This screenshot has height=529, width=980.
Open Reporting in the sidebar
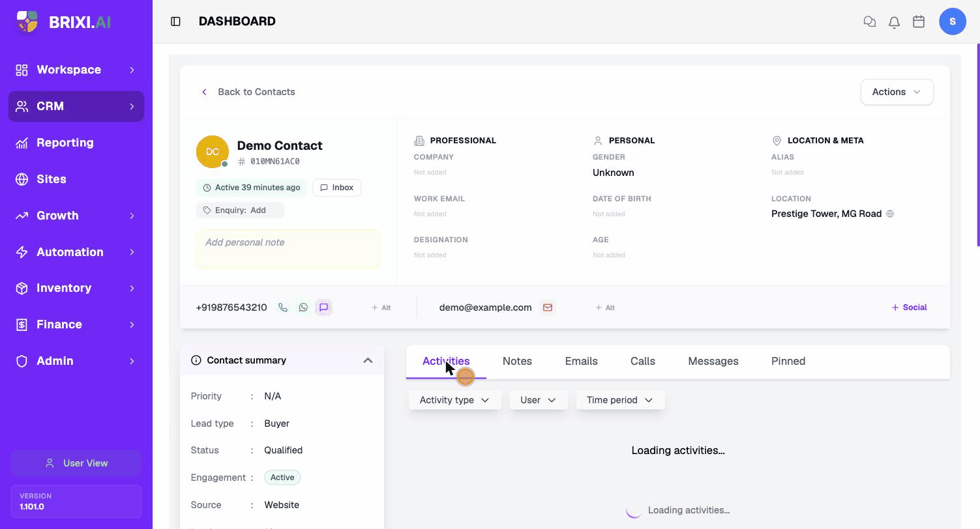76,143
